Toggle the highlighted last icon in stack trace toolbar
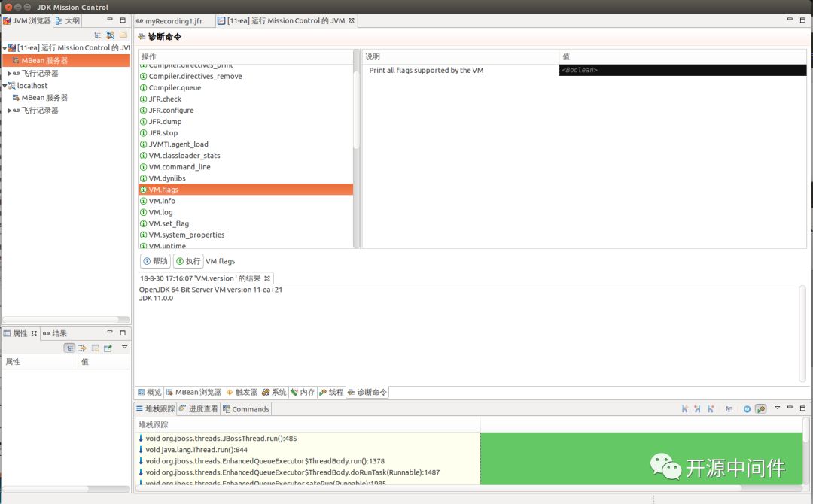 tap(760, 408)
